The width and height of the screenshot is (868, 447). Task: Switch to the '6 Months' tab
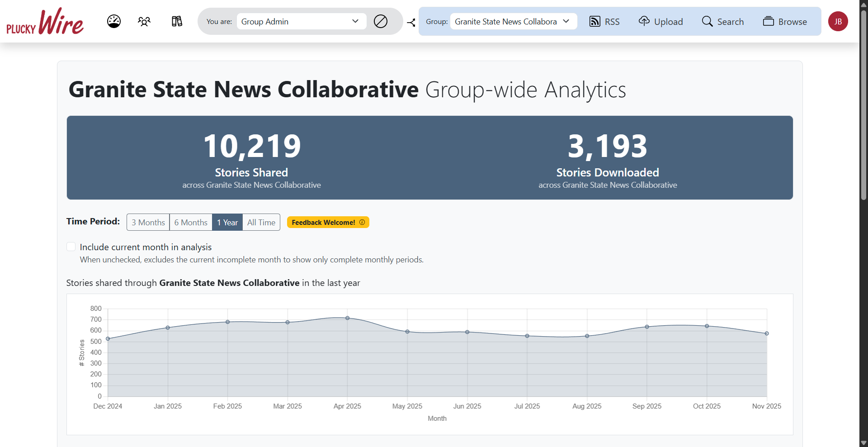tap(190, 222)
